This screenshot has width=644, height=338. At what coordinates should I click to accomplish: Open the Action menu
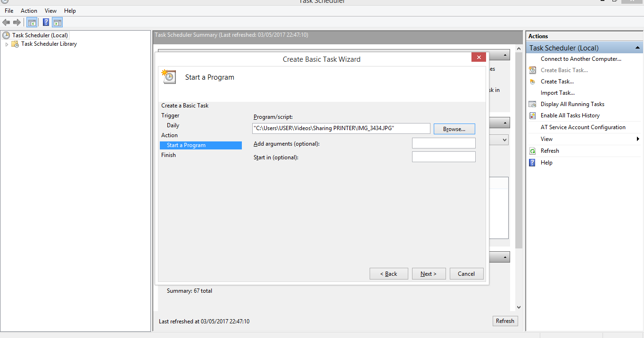click(x=29, y=10)
